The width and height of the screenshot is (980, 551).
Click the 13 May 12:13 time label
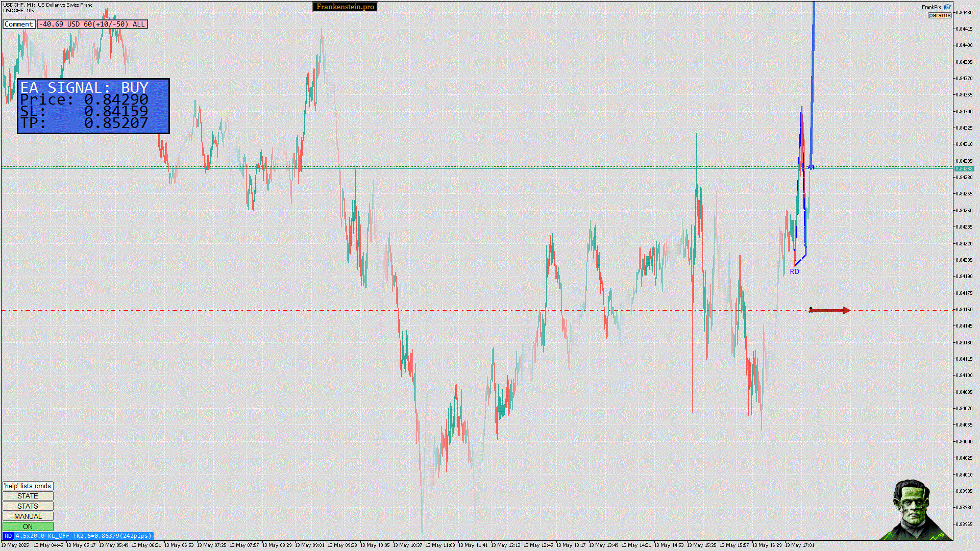pyautogui.click(x=506, y=545)
